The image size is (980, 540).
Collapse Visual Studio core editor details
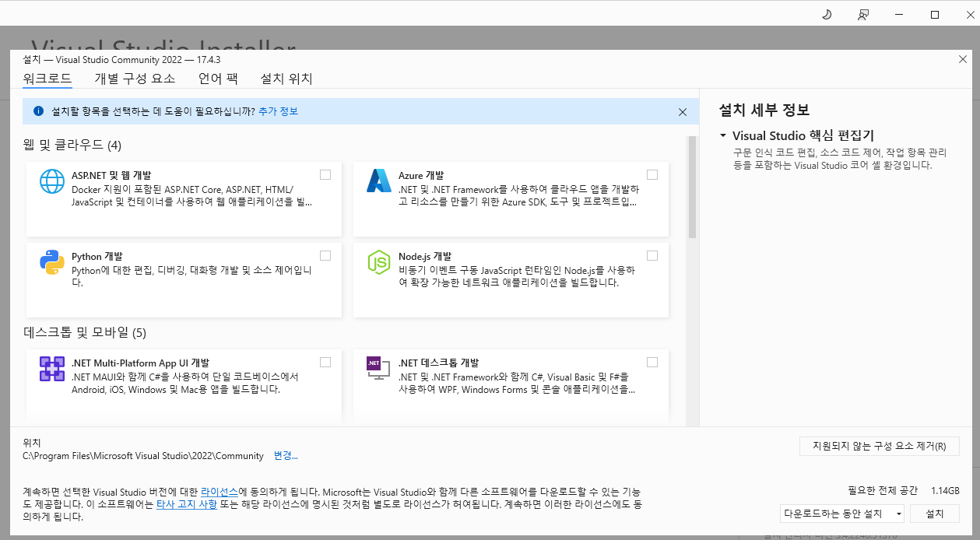tap(723, 135)
